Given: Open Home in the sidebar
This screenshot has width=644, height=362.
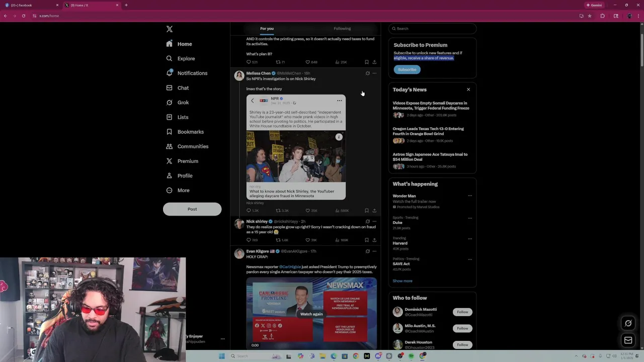Looking at the screenshot, I should (x=180, y=44).
